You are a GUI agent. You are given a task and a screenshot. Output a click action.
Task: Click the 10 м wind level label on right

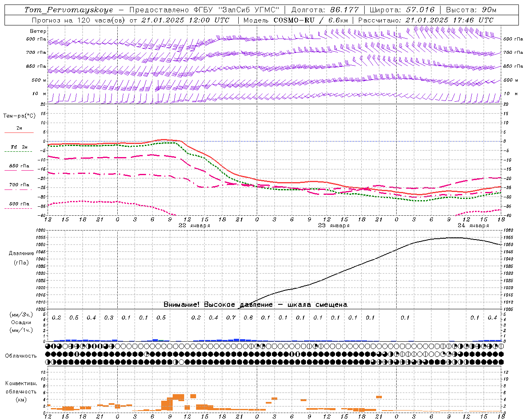(510, 94)
